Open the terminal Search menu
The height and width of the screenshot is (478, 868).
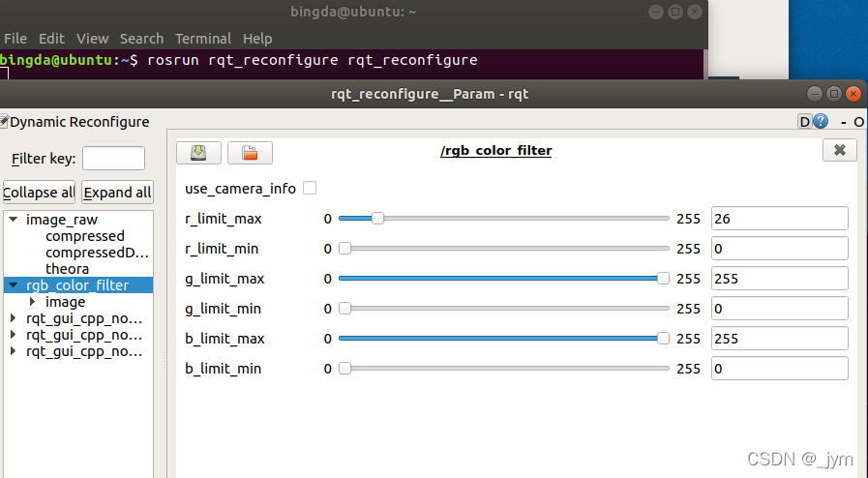141,39
